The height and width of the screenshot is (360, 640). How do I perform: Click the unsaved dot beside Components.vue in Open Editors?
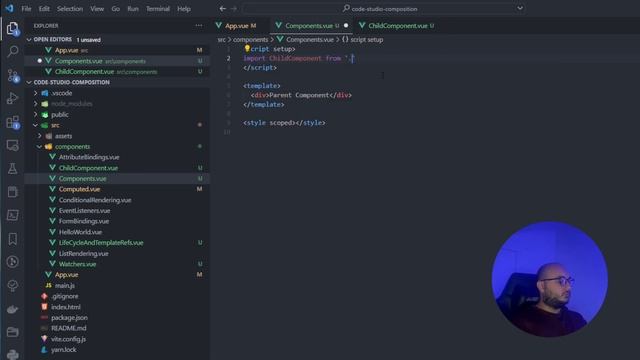(40, 61)
